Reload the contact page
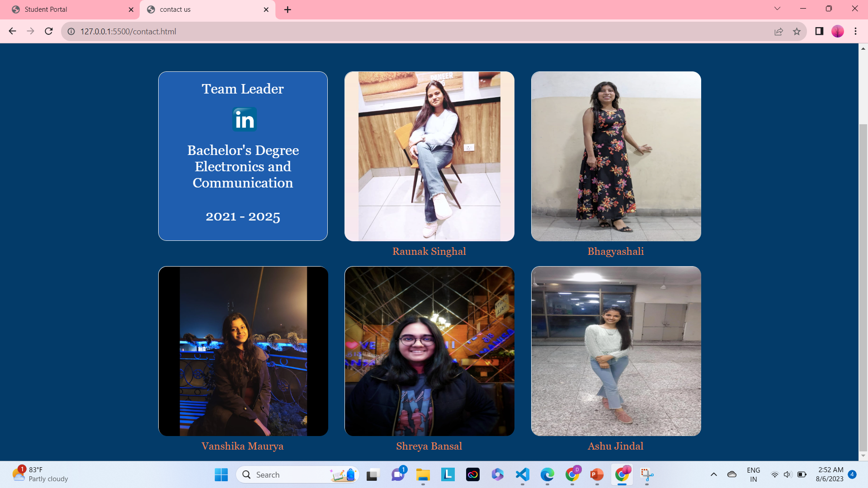 [x=48, y=31]
